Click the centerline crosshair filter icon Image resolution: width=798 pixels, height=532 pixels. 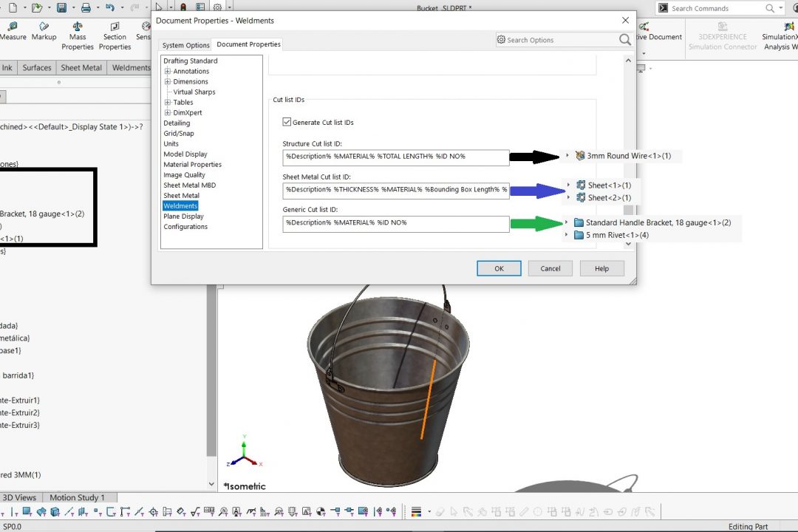pyautogui.click(x=153, y=511)
